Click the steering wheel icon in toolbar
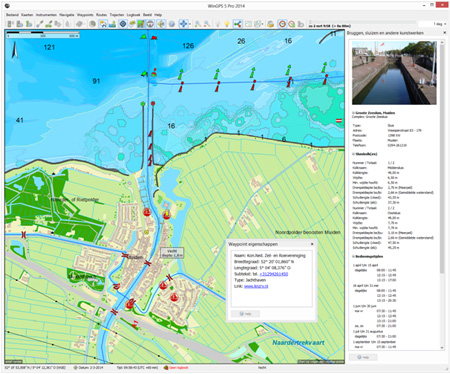 tap(150, 24)
